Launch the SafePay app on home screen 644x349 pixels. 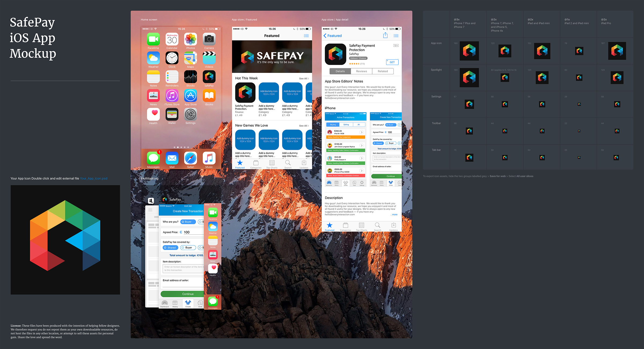[x=209, y=77]
